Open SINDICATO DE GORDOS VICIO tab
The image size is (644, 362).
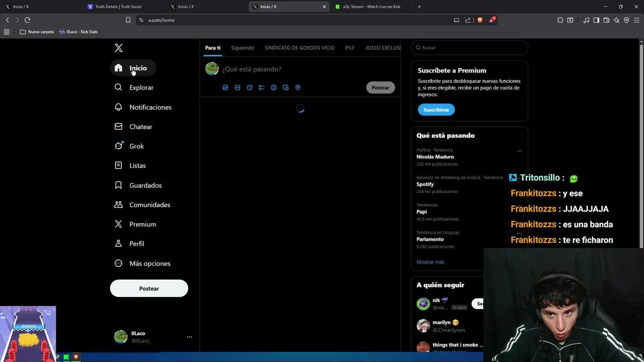pyautogui.click(x=299, y=48)
